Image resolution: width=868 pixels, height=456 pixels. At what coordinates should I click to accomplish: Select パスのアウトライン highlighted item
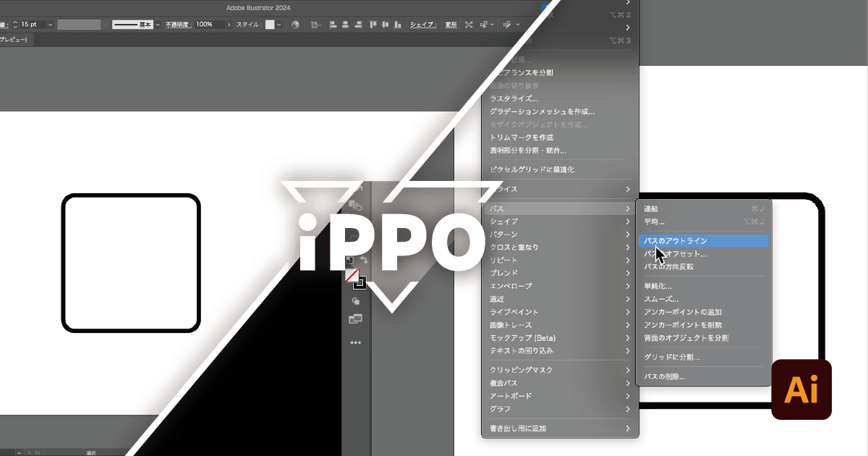[x=704, y=241]
